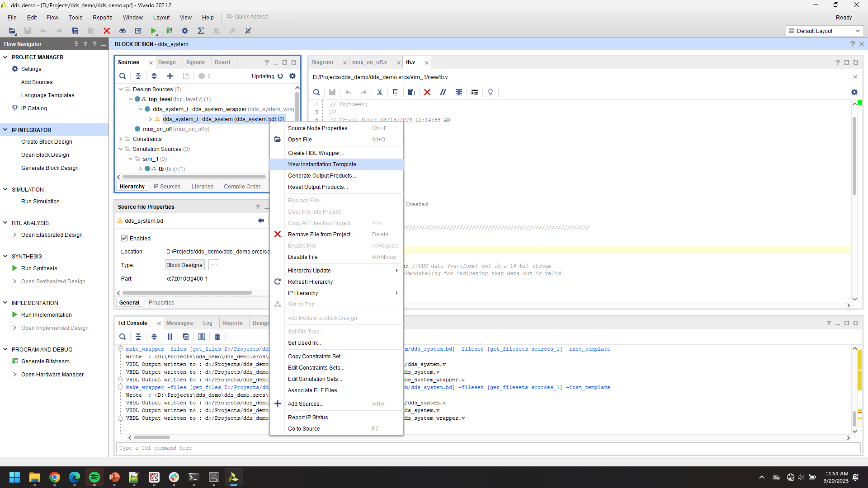Viewport: 868px width, 488px height.
Task: Click Generate Bitstream in Flow Navigator
Action: coord(45,361)
